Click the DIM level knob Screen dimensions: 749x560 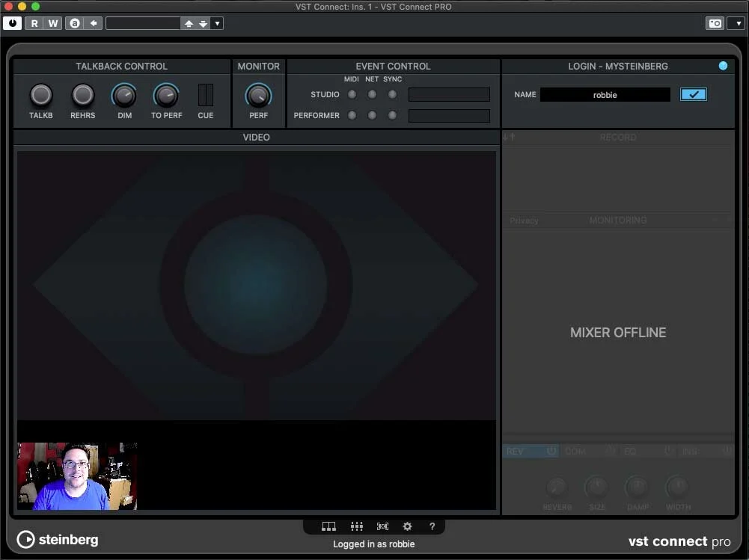(124, 96)
